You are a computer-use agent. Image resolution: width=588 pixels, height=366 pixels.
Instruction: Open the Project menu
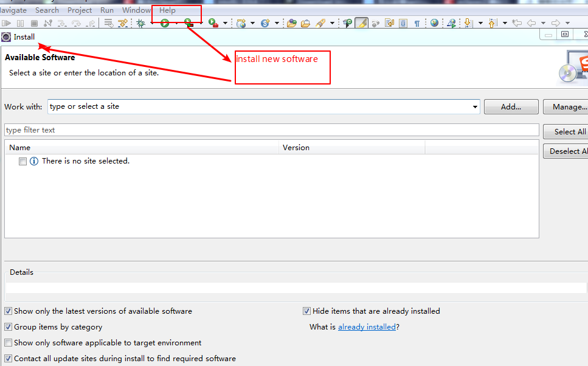tap(80, 10)
